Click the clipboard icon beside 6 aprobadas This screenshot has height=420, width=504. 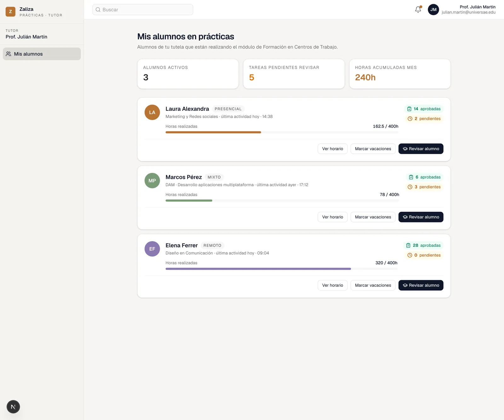tap(411, 177)
